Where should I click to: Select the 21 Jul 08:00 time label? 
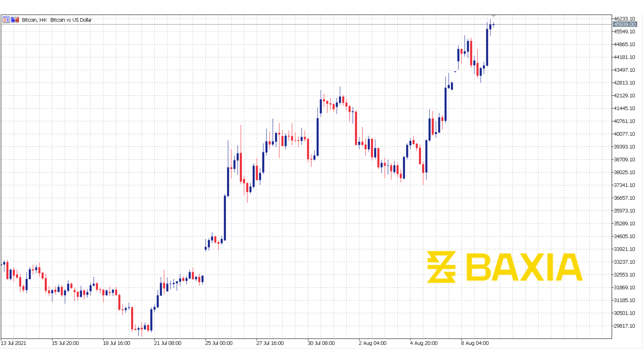[168, 343]
